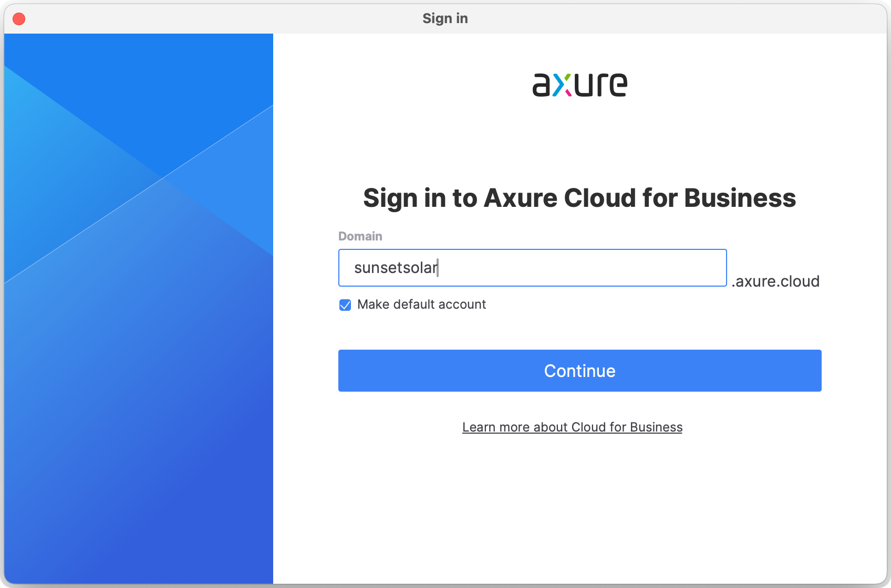The width and height of the screenshot is (891, 588).
Task: Click the "sunsetsolar" text in Domain field
Action: pos(395,268)
